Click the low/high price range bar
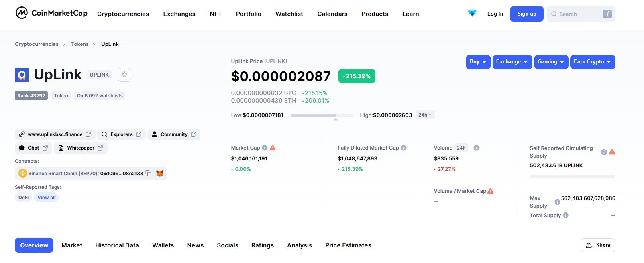Viewport: 644px width, 263px height. [322, 115]
